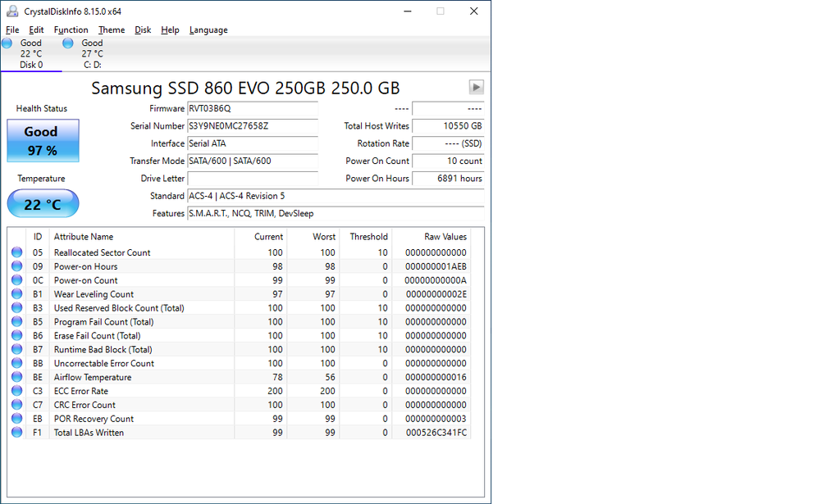
Task: Click status orb for Program Fail Count
Action: (17, 321)
